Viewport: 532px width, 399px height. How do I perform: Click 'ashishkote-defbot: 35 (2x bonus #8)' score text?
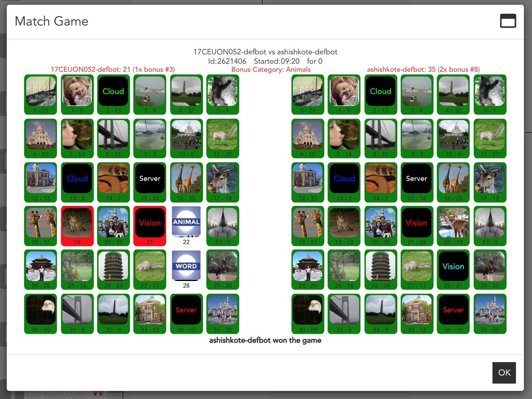coord(423,70)
